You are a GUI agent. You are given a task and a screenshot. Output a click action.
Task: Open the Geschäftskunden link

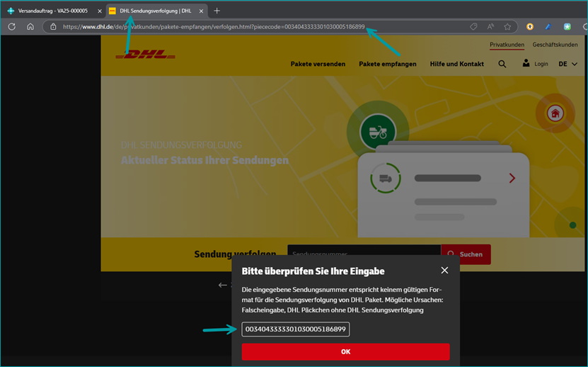pos(555,45)
